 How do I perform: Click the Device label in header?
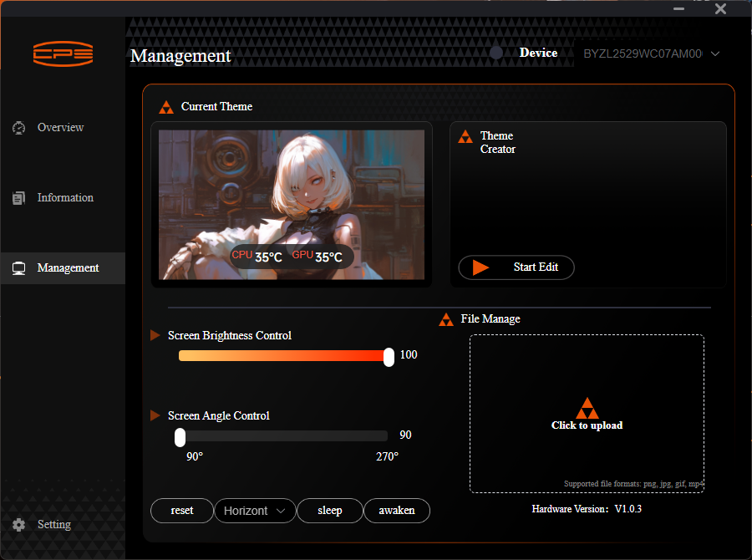pos(539,53)
